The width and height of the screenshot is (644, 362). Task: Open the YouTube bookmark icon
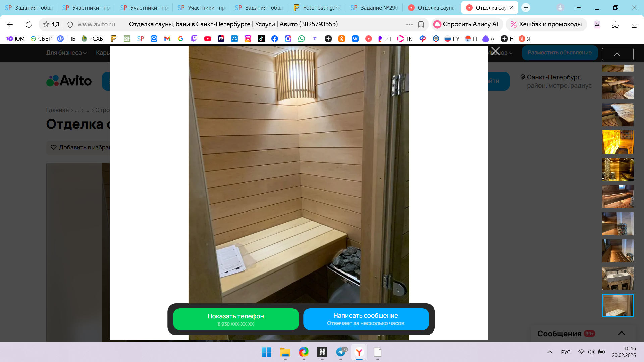pyautogui.click(x=208, y=39)
